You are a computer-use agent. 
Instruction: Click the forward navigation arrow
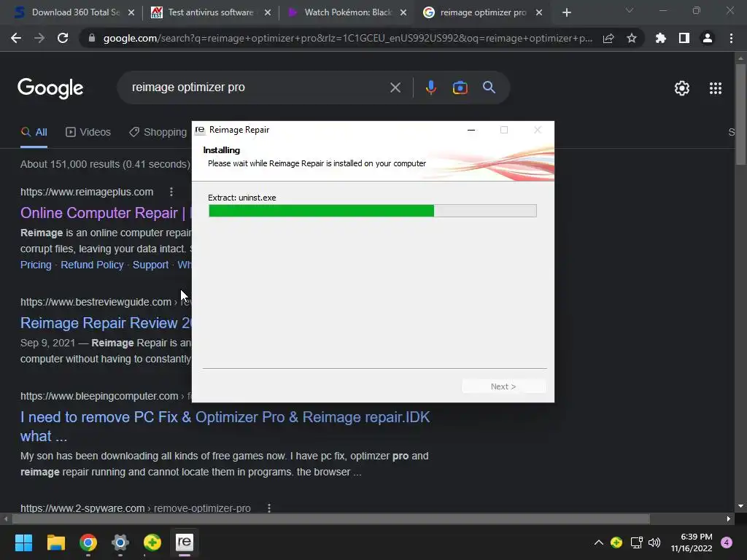coord(39,38)
